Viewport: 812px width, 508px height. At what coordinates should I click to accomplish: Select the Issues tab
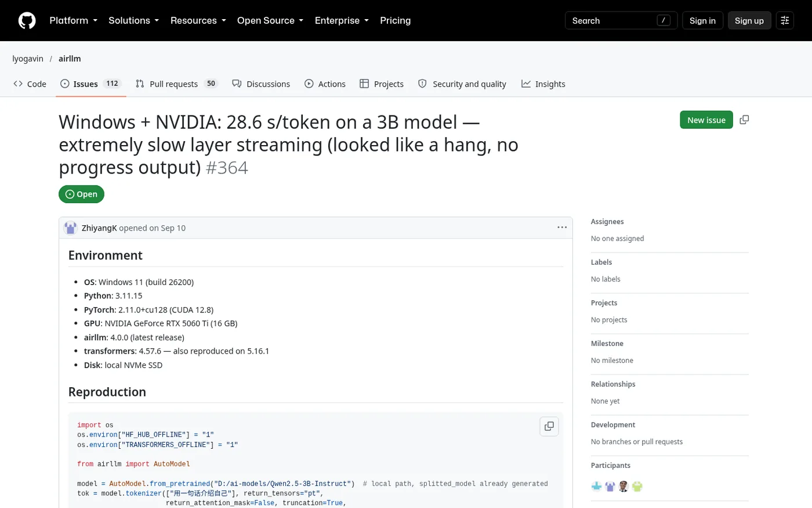90,84
